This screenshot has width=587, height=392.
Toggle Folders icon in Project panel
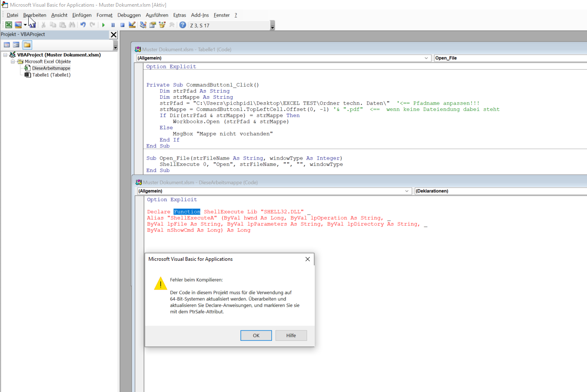27,45
